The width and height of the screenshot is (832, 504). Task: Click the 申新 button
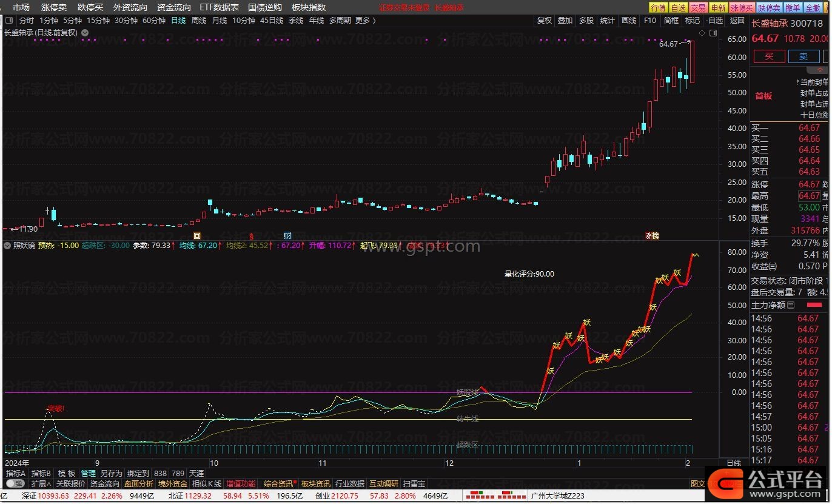719,8
